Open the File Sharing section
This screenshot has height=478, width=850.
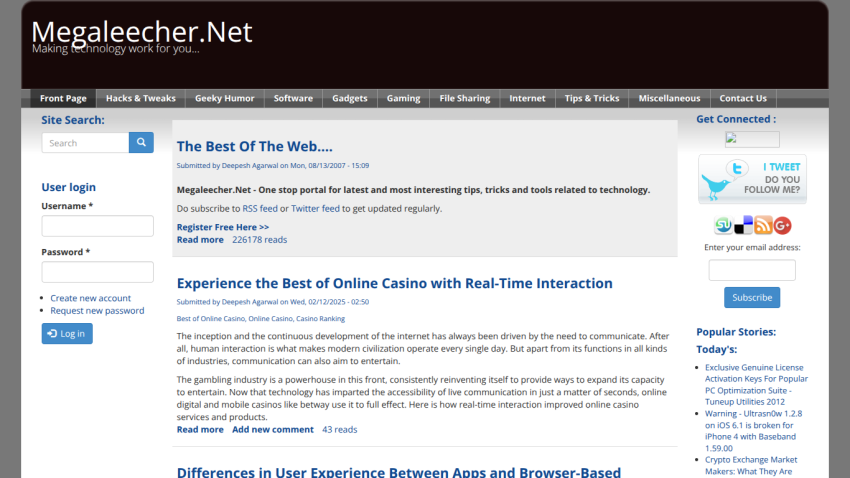point(465,98)
